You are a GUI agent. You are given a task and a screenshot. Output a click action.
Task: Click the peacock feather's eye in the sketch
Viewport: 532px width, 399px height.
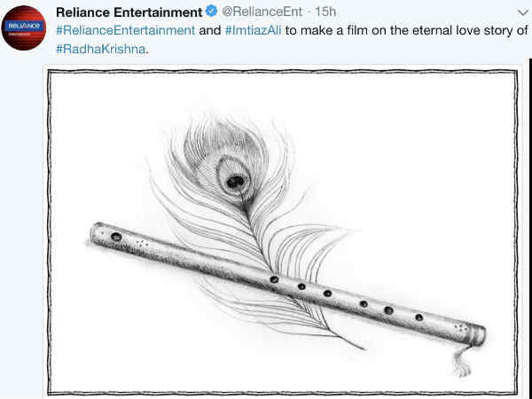point(235,182)
